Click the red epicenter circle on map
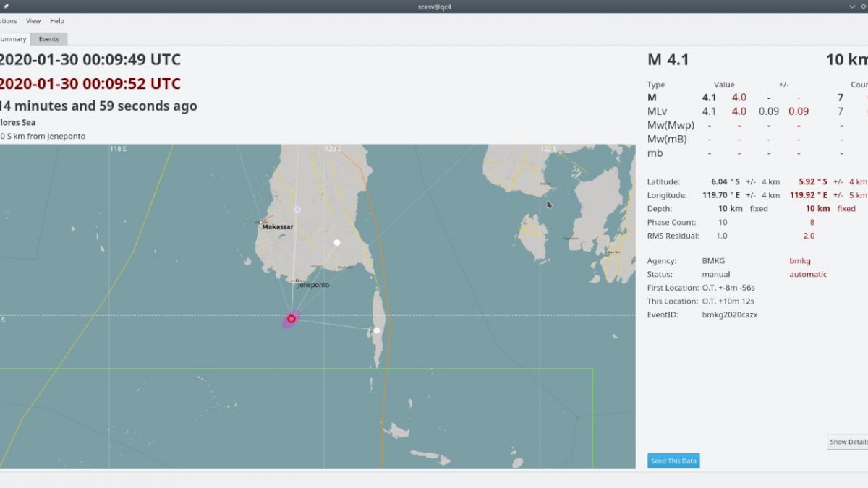The height and width of the screenshot is (488, 868). 292,318
